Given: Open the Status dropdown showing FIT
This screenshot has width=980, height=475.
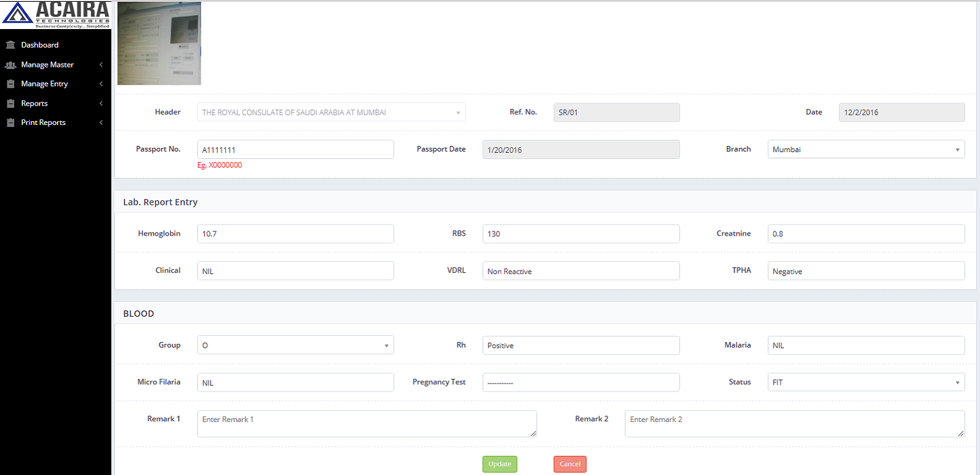Looking at the screenshot, I should click(x=866, y=382).
